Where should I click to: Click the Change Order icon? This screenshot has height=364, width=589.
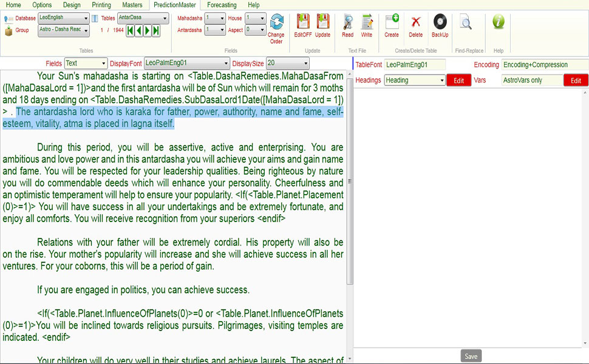(x=276, y=22)
